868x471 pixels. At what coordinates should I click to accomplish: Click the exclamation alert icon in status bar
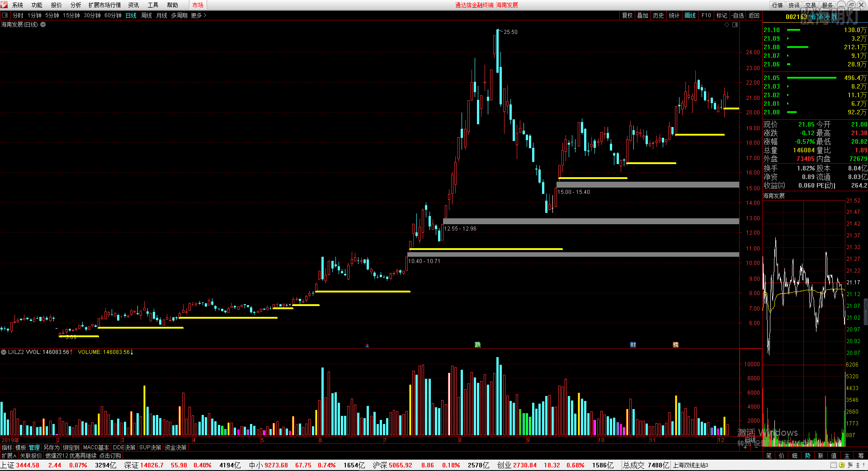pos(864,465)
